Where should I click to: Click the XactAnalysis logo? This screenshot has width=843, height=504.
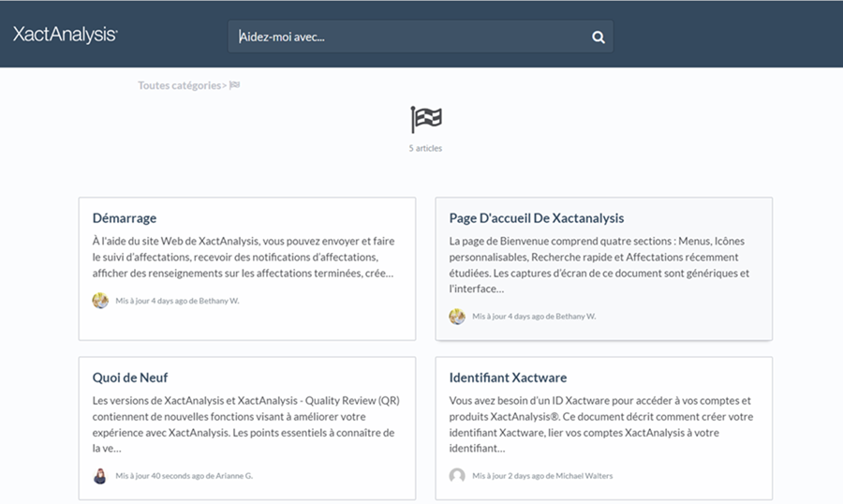pos(65,35)
